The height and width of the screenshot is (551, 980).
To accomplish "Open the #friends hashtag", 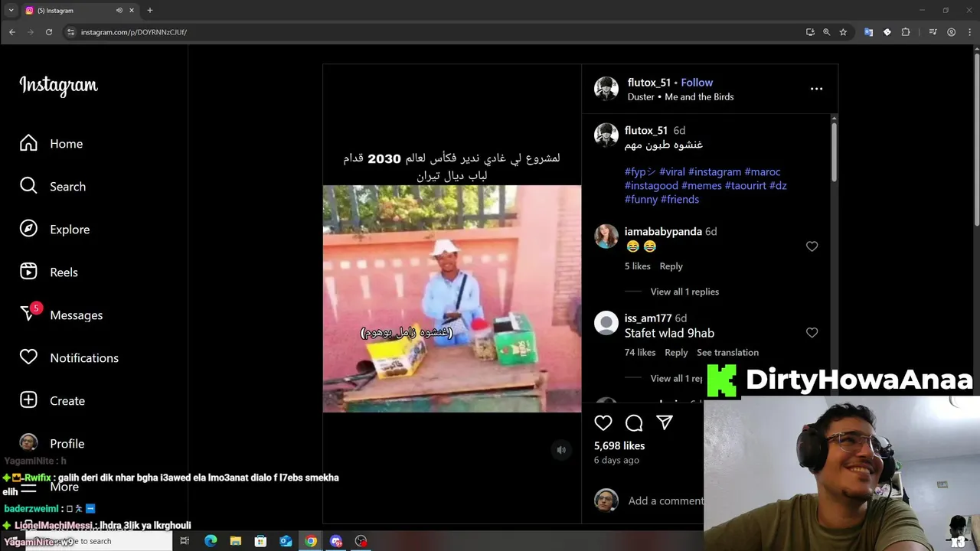I will click(x=680, y=200).
